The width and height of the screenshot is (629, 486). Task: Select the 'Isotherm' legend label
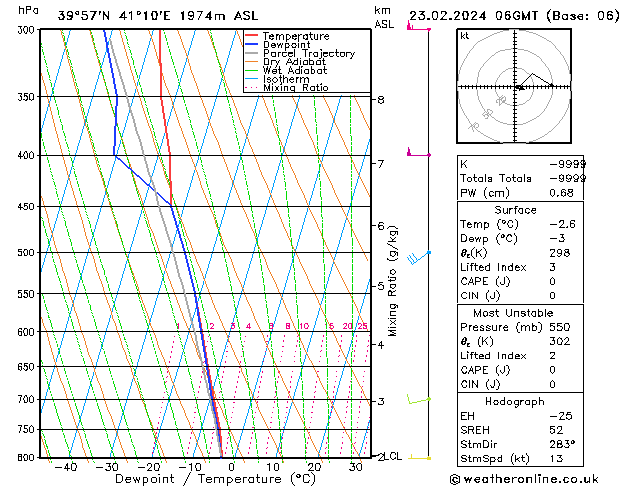coord(286,79)
